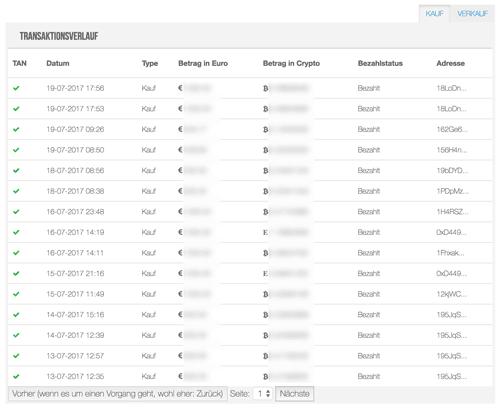Viewport: 500px width, 410px height.
Task: Click green checkmark for 16-07-2017 14:19 transaction
Action: [16, 232]
